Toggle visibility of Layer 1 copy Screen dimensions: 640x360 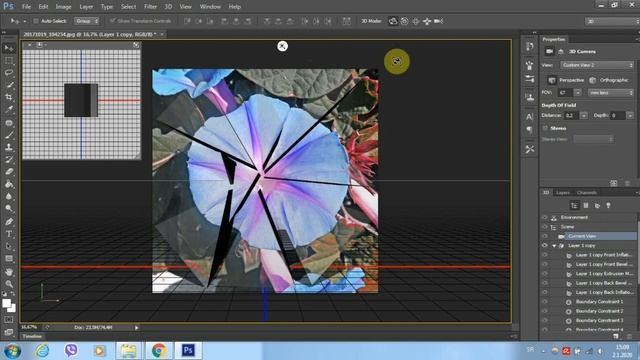click(x=544, y=245)
